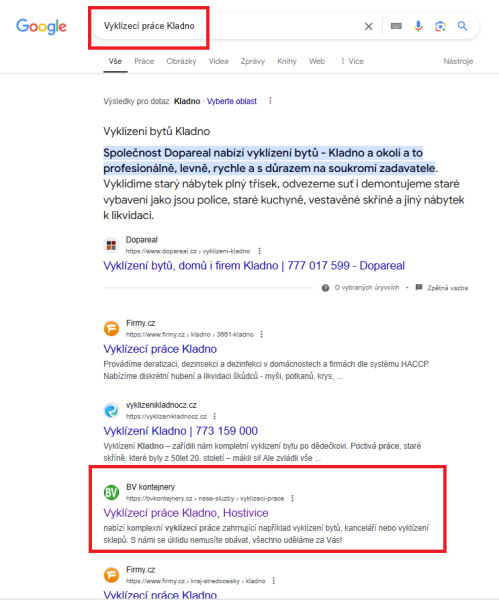Click the bvkontejnery.cz nase-sluzby URL text
Viewport: 499px width, 600px height.
[205, 498]
